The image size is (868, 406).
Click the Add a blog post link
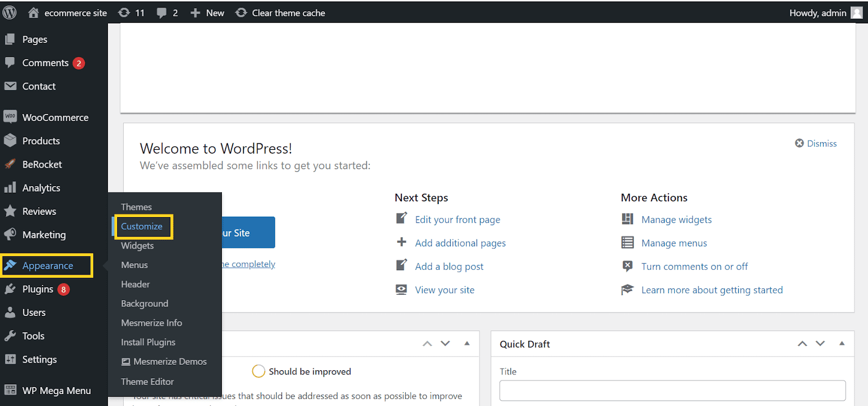[449, 266]
